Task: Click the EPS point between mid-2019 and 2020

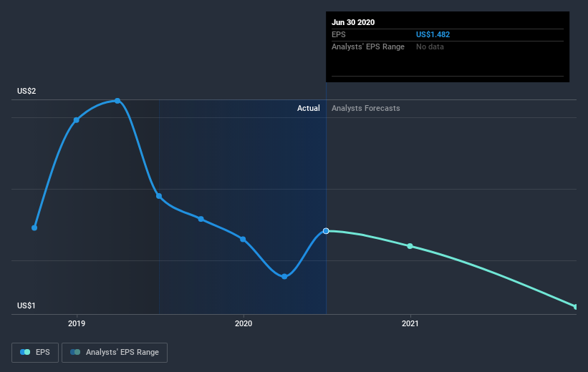Action: click(201, 219)
